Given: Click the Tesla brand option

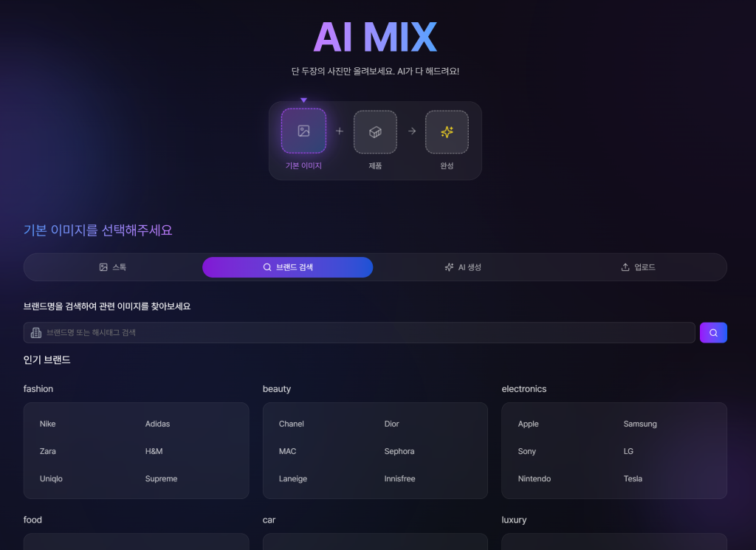Looking at the screenshot, I should click(x=633, y=478).
